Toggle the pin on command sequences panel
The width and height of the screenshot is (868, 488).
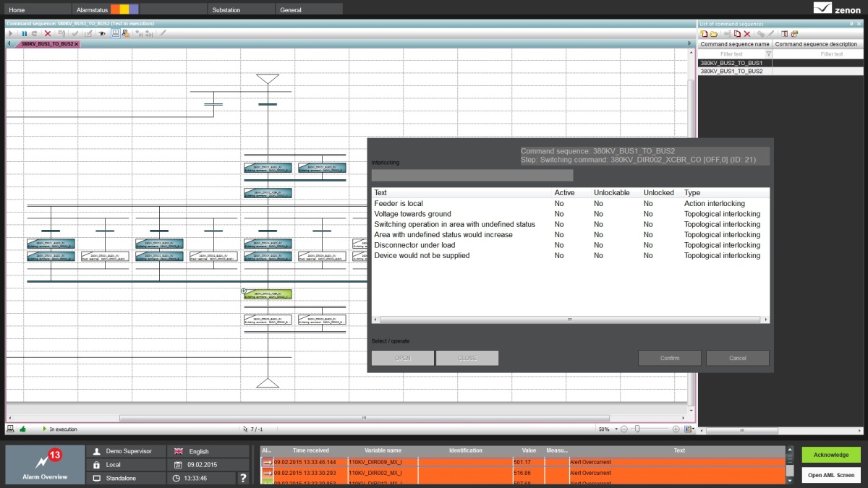[851, 24]
